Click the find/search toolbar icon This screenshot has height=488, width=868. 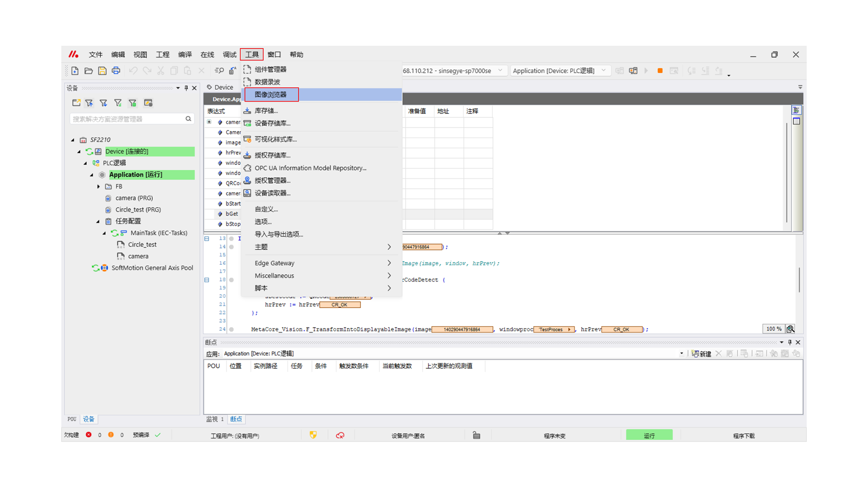pos(219,70)
